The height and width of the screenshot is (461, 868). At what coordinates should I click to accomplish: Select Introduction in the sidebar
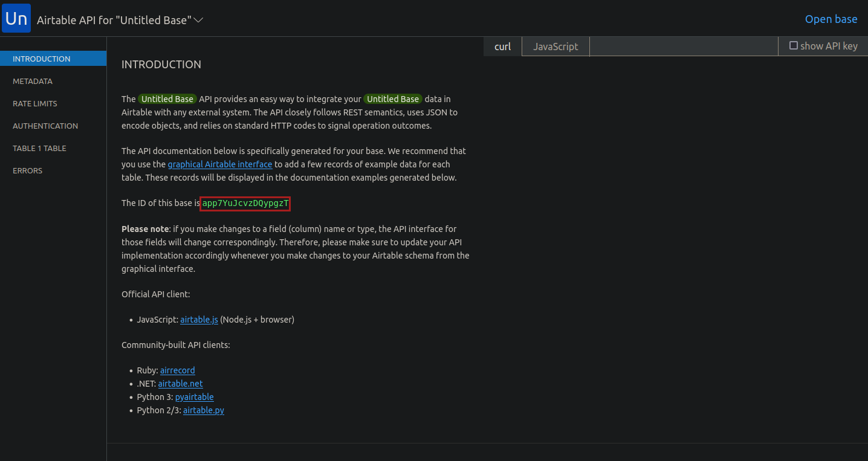click(x=53, y=59)
